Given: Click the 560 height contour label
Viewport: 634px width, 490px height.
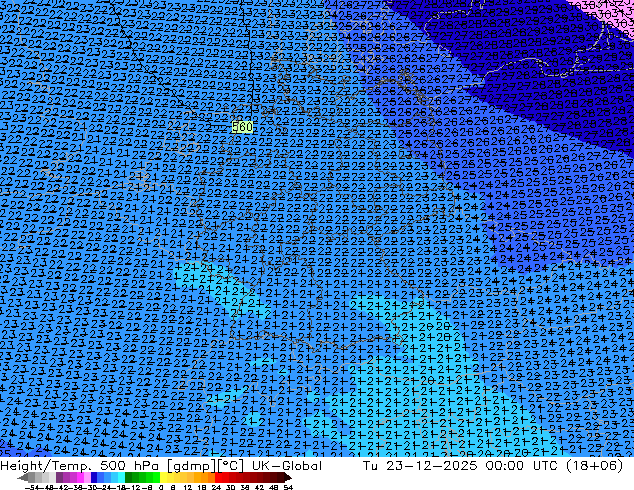Looking at the screenshot, I should pyautogui.click(x=242, y=127).
